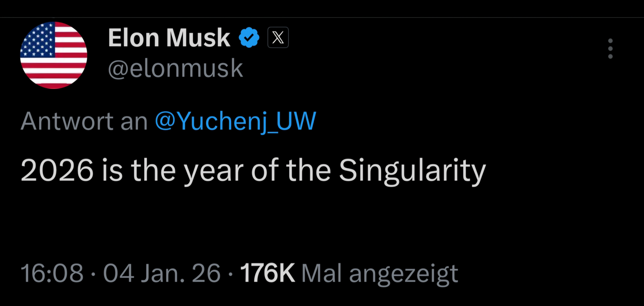This screenshot has height=306, width=644.
Task: Open the @Yuchenj_UW mention link
Action: [x=235, y=121]
